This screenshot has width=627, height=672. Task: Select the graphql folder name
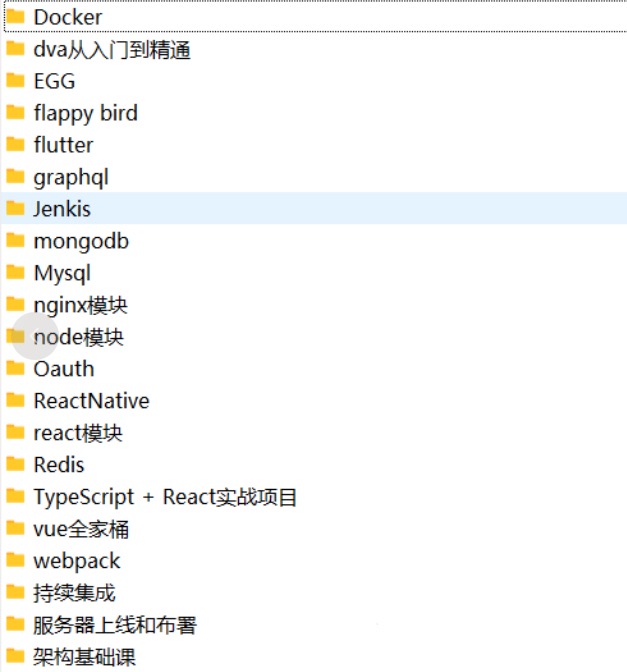pyautogui.click(x=70, y=177)
